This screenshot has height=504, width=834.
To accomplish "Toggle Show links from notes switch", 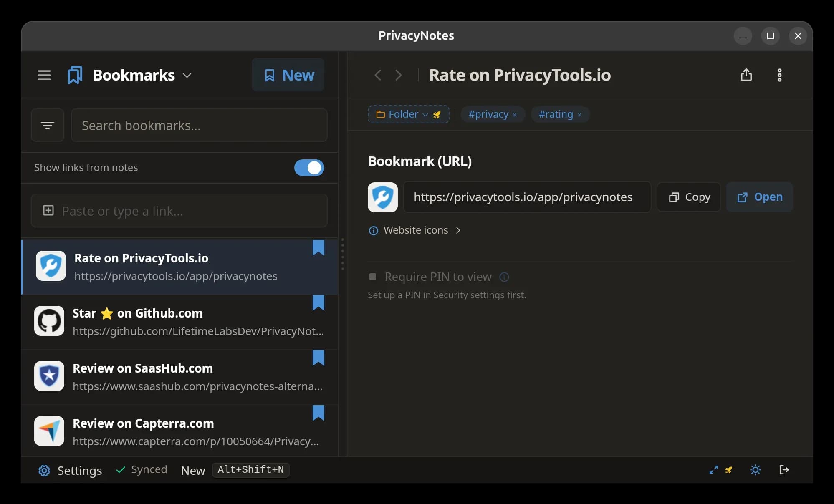I will [309, 168].
